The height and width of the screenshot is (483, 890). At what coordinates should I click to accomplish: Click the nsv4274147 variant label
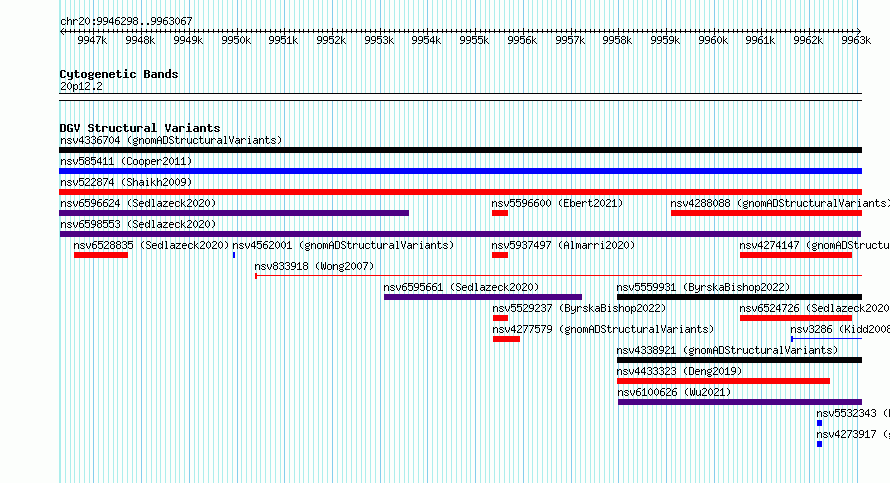pos(815,245)
